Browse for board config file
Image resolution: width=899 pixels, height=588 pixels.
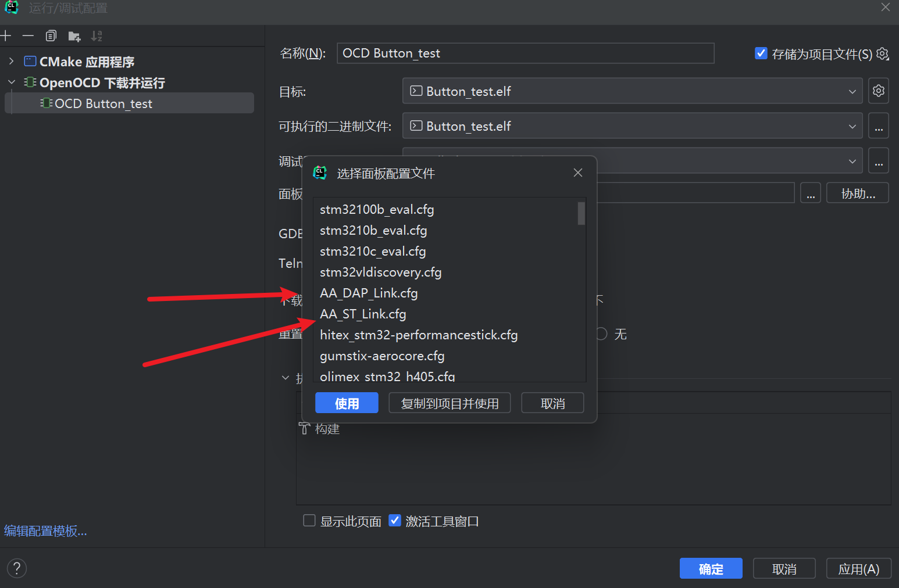[811, 193]
